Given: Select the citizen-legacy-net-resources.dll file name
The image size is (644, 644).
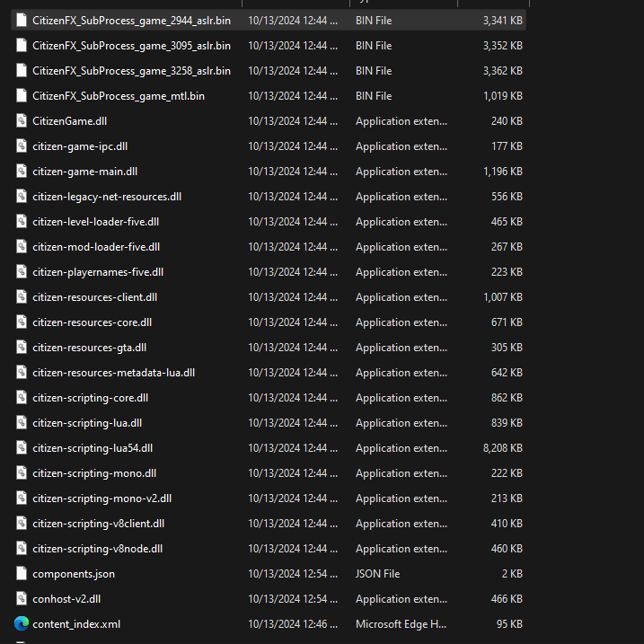Looking at the screenshot, I should pos(107,197).
